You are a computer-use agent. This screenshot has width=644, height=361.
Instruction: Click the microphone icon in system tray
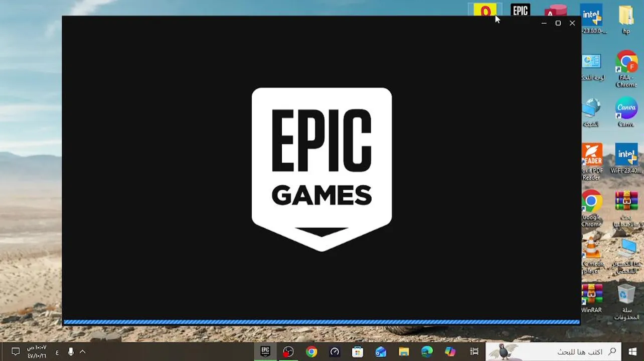(x=71, y=352)
